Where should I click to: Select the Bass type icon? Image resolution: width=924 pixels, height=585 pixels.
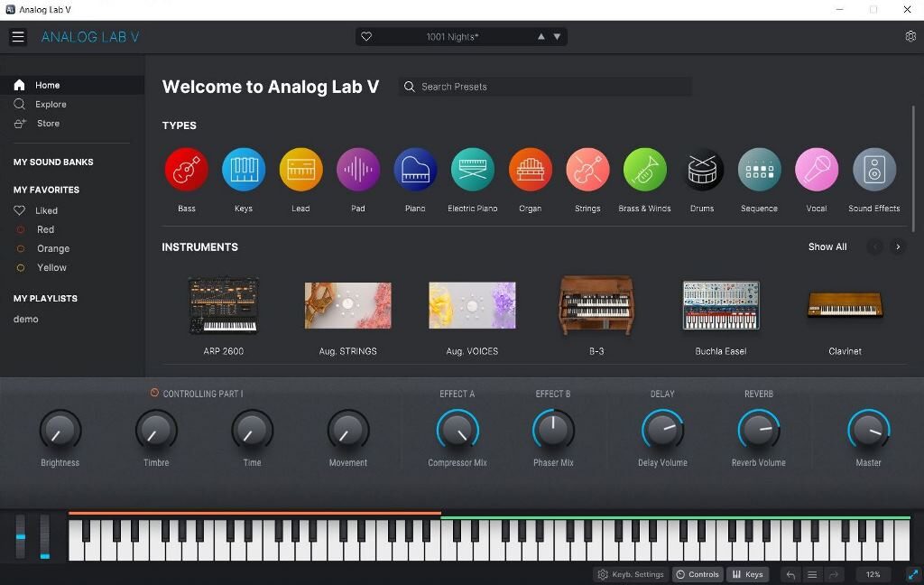pyautogui.click(x=186, y=170)
